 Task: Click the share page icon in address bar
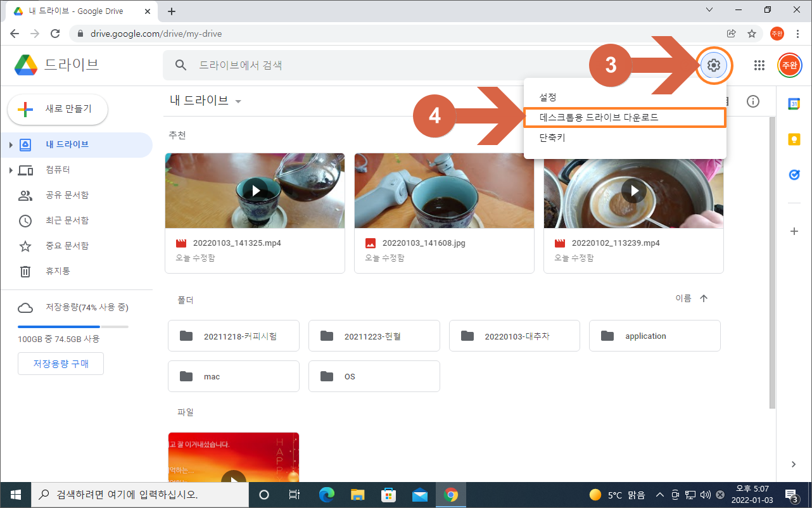[x=732, y=34]
